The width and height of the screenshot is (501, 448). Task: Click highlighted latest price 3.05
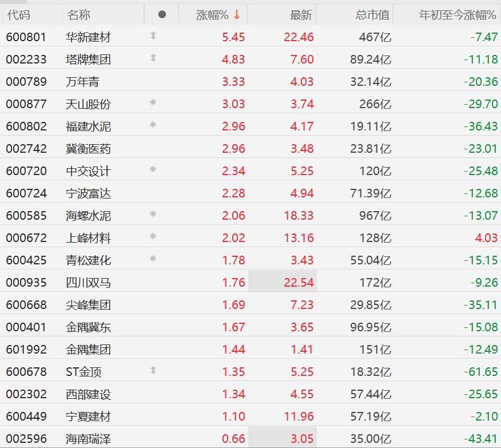tap(302, 439)
